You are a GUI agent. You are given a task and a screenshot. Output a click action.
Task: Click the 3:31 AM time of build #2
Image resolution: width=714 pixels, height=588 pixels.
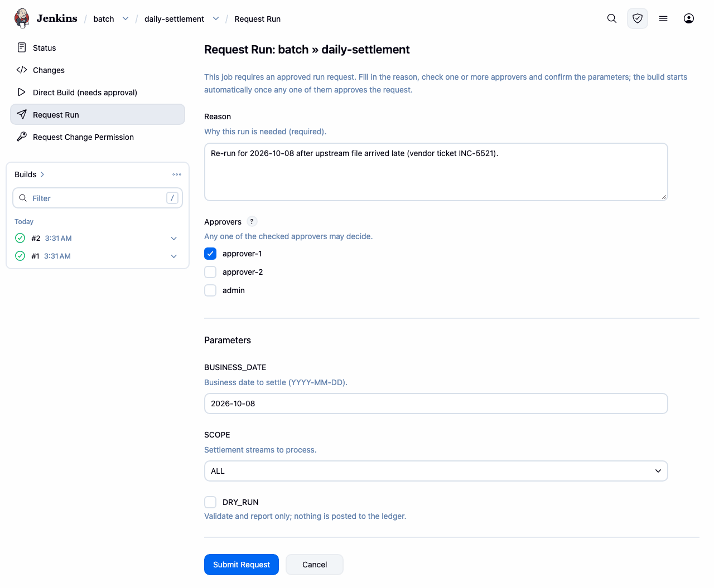click(59, 239)
